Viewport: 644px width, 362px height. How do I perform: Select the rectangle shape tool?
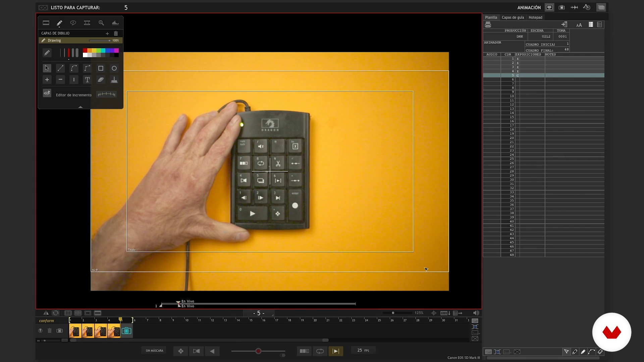101,68
